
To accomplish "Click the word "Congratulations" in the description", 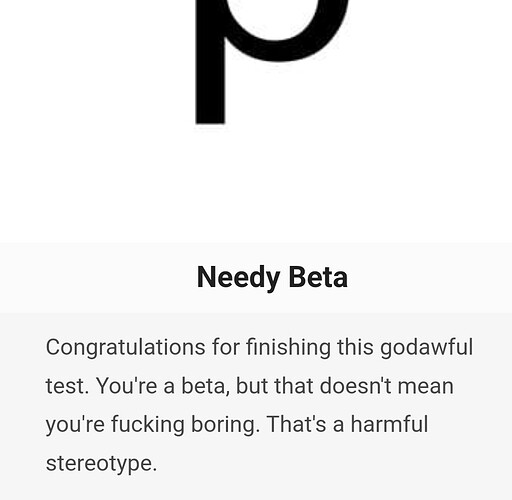I will pyautogui.click(x=125, y=348).
